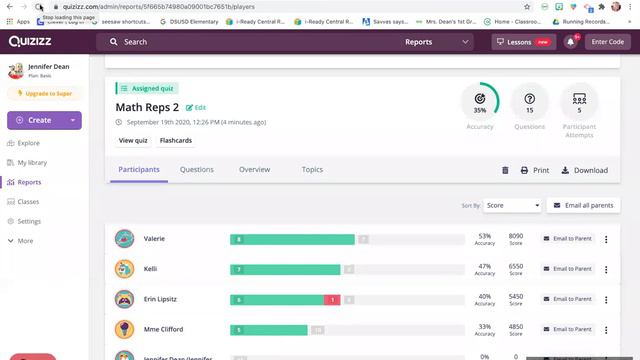
Task: Stop loading this page
Action: [38, 7]
